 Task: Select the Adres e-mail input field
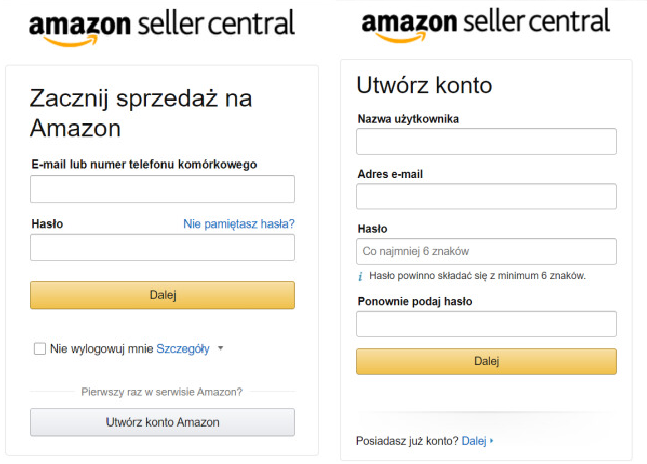pyautogui.click(x=486, y=196)
